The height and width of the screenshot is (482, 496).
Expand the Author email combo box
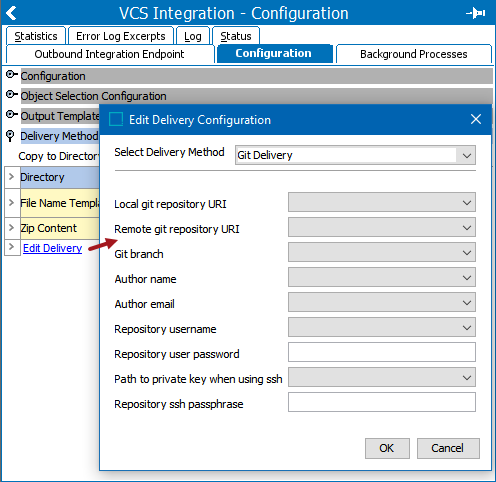click(x=467, y=302)
